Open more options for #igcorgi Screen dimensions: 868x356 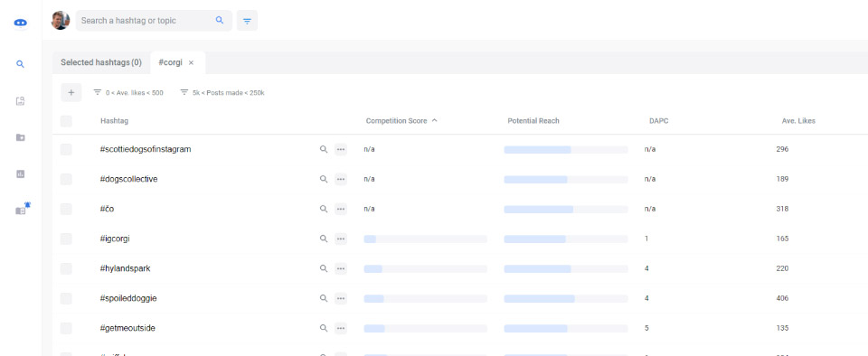coord(341,239)
